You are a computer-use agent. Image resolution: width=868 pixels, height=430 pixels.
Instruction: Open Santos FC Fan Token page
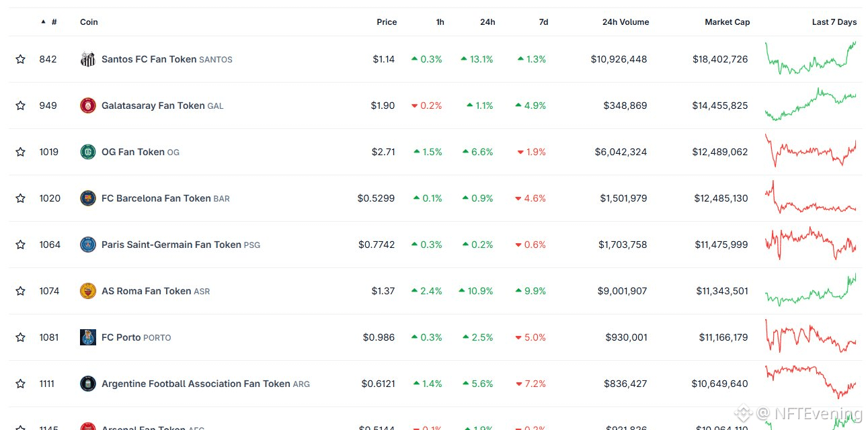coord(167,59)
